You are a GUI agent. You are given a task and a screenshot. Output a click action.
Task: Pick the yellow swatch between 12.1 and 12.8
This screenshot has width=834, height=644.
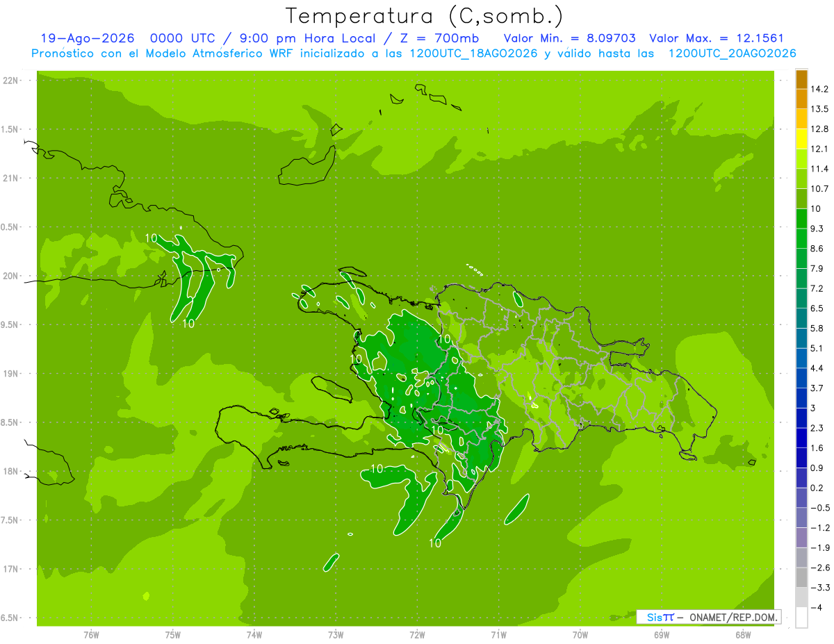(801, 139)
